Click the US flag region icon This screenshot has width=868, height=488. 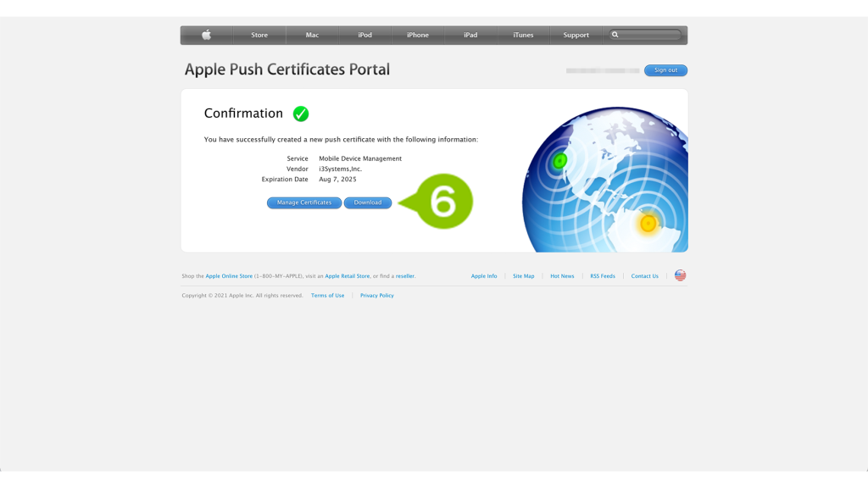681,275
